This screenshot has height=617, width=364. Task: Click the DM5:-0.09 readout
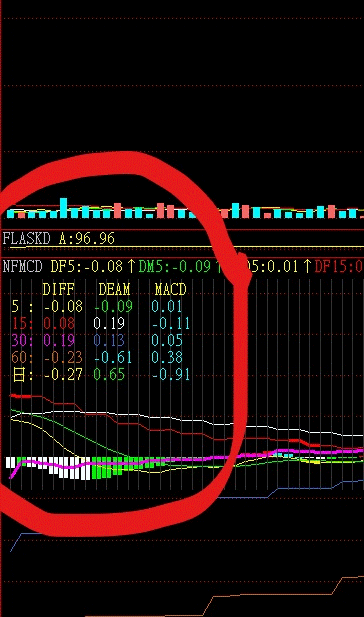coord(175,267)
